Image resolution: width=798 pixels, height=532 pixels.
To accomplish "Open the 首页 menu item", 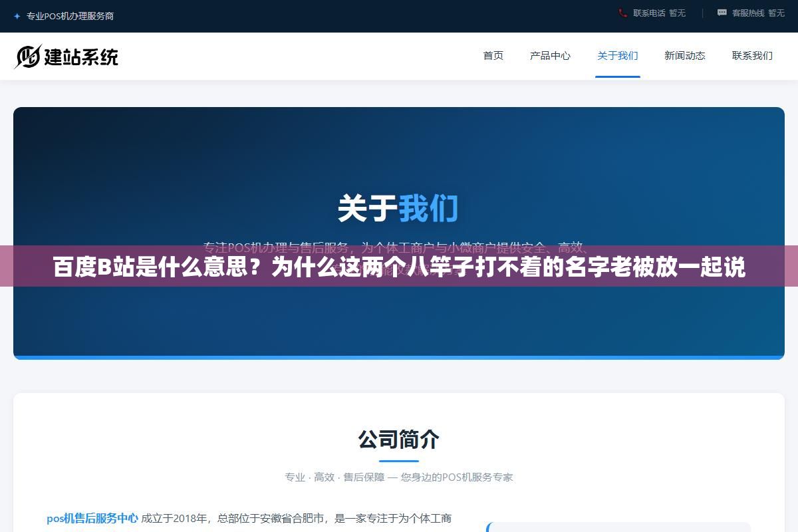I will pyautogui.click(x=493, y=56).
